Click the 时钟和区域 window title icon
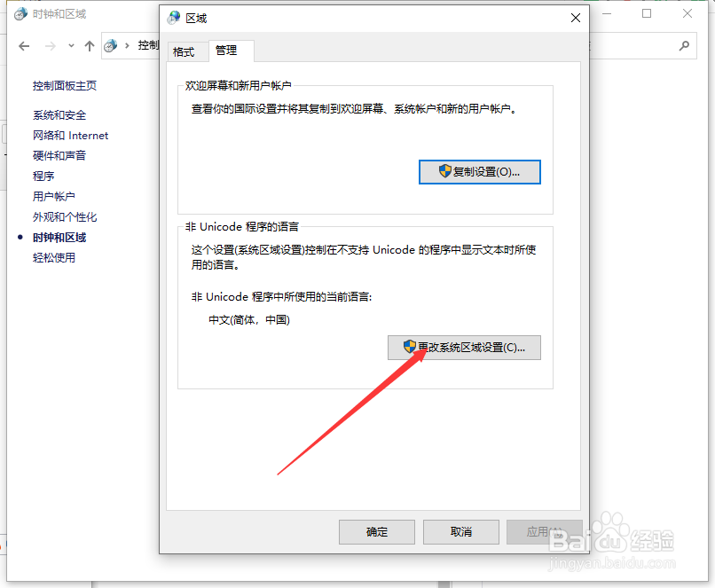715x588 pixels. [20, 14]
